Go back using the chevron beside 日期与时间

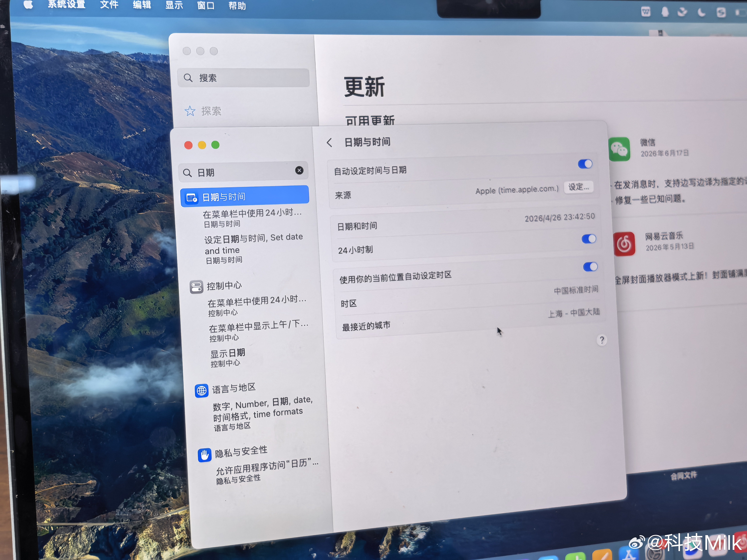329,142
